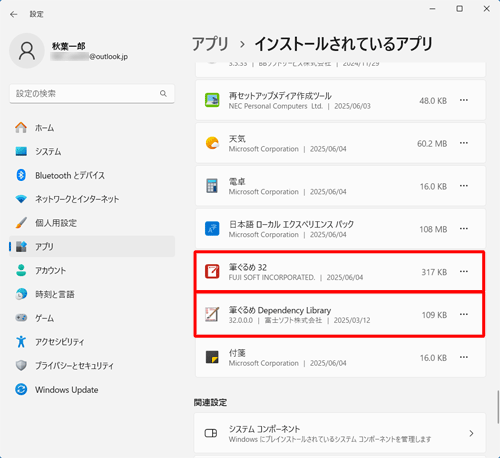Open ゲーム settings
500x458 pixels.
coord(92,318)
